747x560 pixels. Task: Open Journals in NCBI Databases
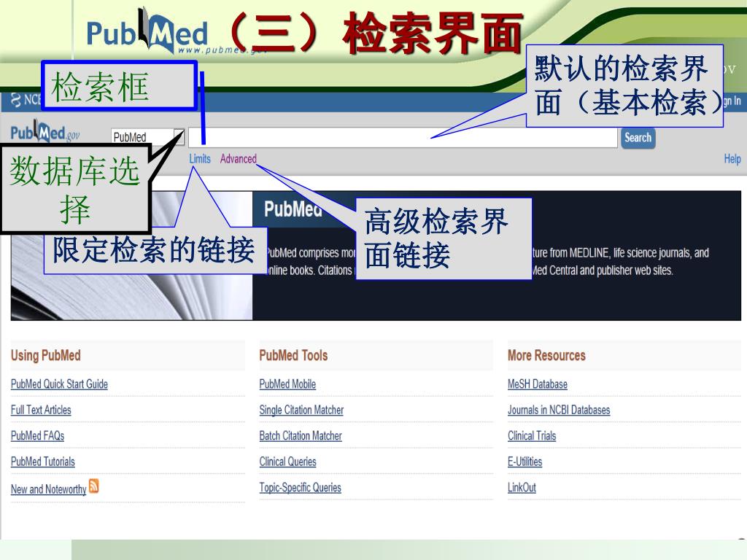tap(559, 410)
